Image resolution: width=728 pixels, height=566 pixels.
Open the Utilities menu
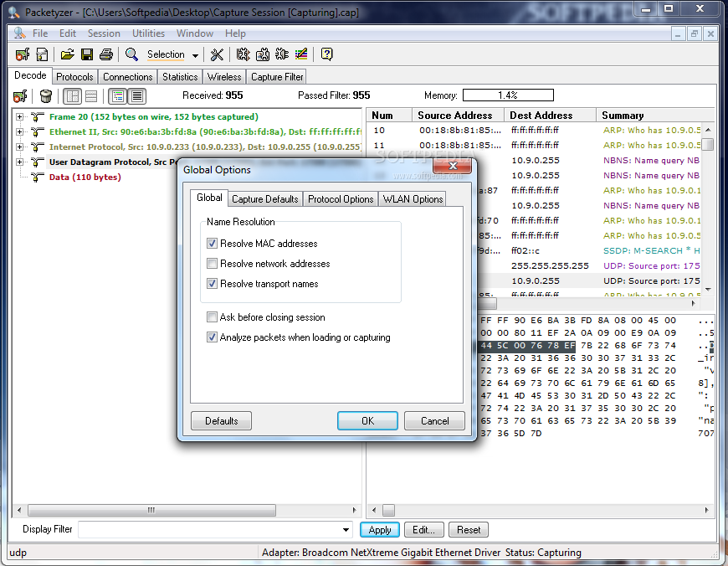tap(149, 33)
